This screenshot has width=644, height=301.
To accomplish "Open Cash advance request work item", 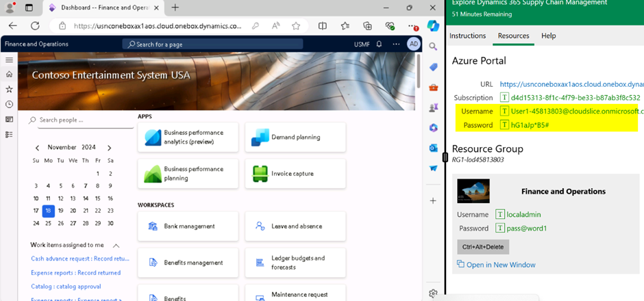I will click(81, 259).
